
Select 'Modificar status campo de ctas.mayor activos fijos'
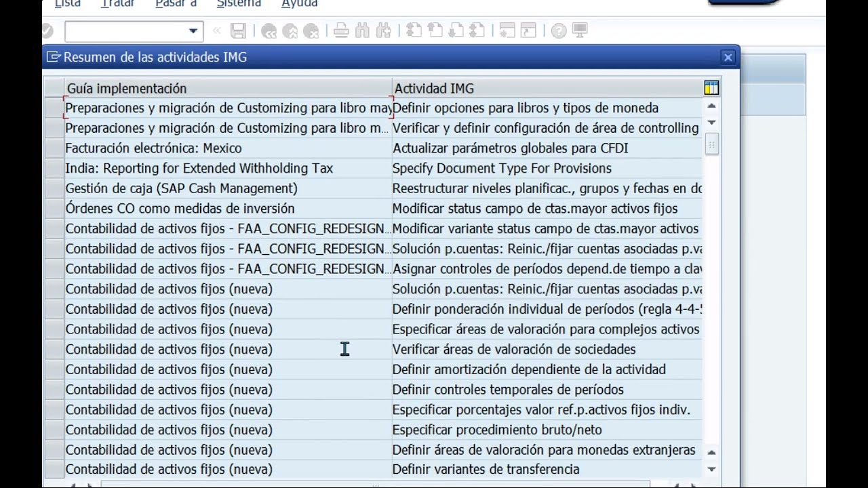[x=547, y=208]
